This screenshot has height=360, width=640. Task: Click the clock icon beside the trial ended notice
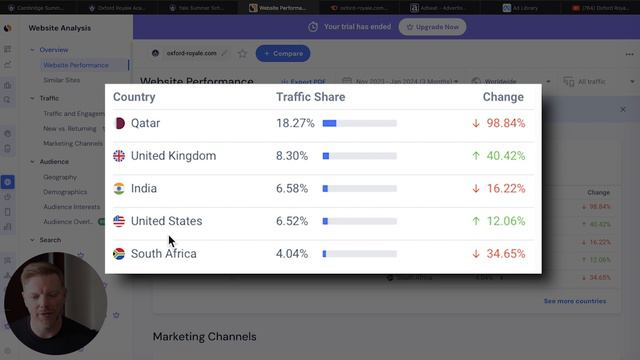point(313,27)
